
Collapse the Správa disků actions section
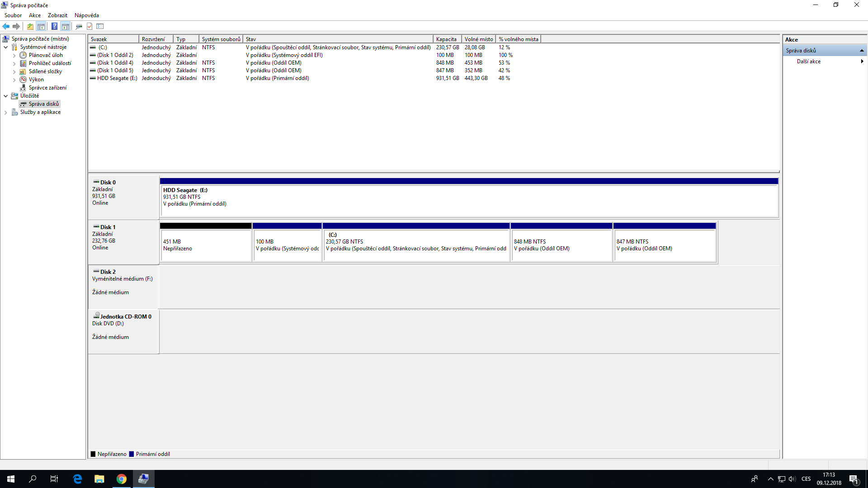click(862, 51)
